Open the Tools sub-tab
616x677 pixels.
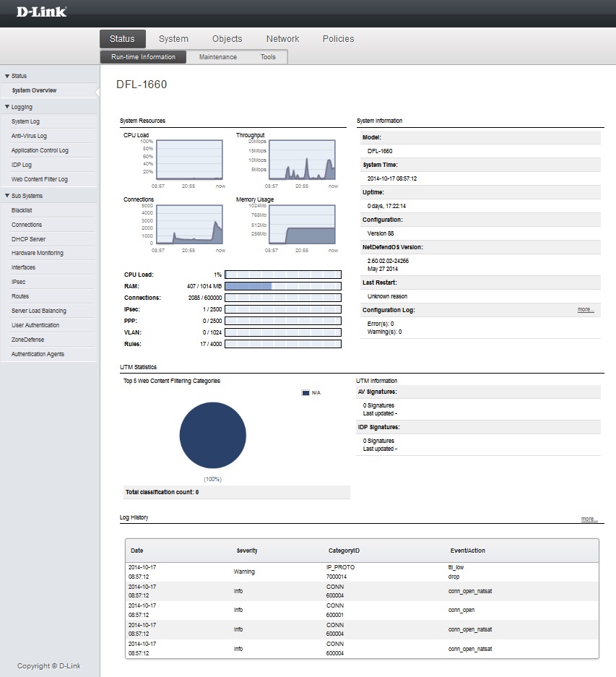[x=268, y=57]
